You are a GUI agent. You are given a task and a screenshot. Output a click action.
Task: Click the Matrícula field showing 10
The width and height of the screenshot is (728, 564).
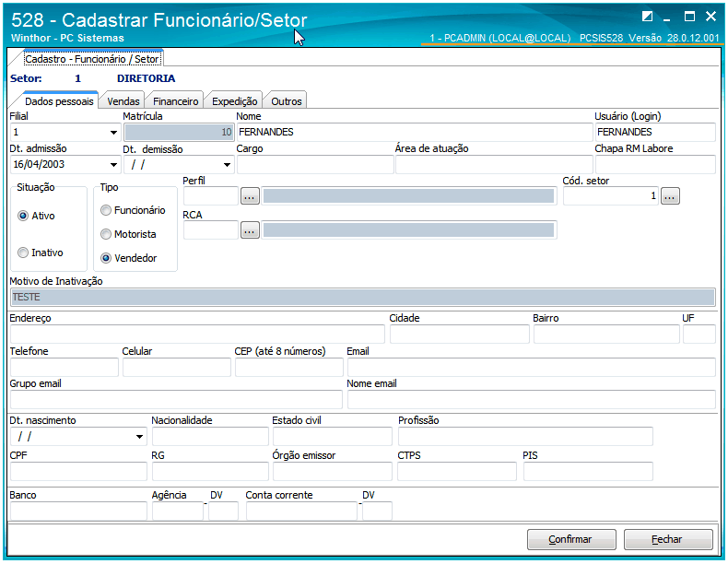pos(179,133)
